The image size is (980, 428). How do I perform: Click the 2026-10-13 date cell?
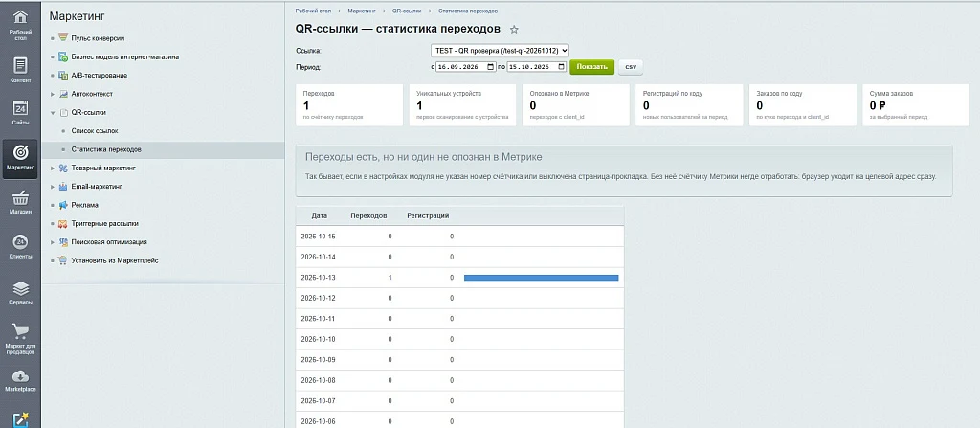[x=318, y=278]
